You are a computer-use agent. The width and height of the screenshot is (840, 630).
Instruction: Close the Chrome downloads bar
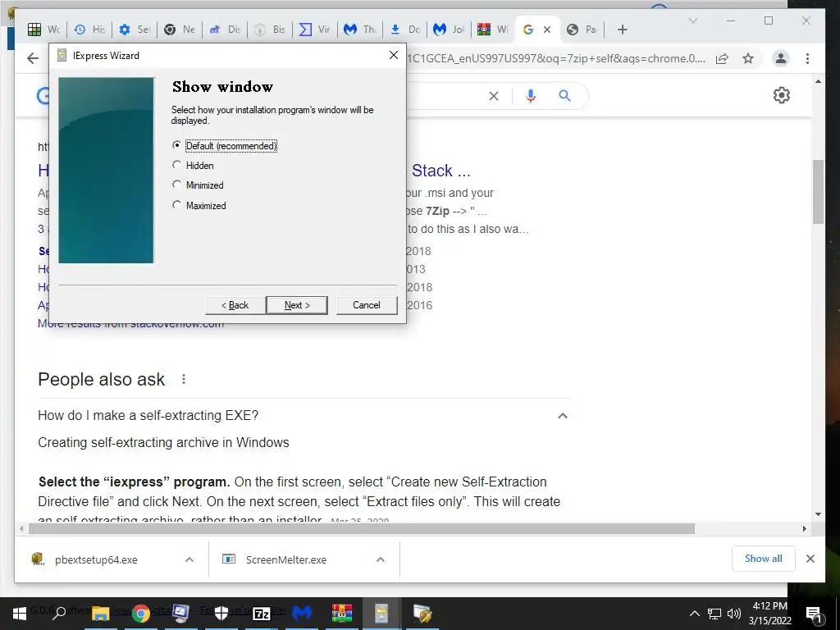pos(810,559)
